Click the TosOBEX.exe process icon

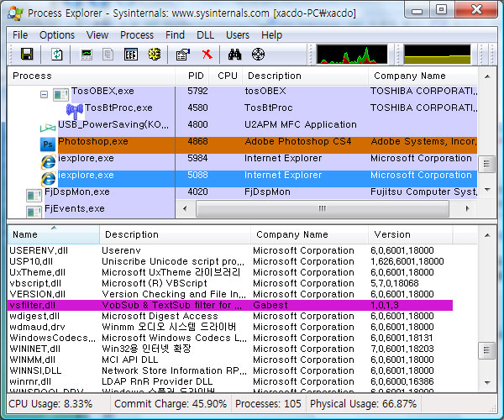point(60,94)
